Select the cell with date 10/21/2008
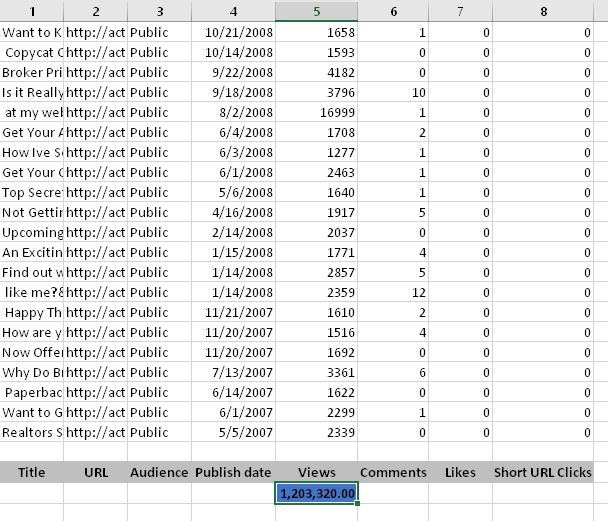608x521 pixels. click(x=233, y=32)
